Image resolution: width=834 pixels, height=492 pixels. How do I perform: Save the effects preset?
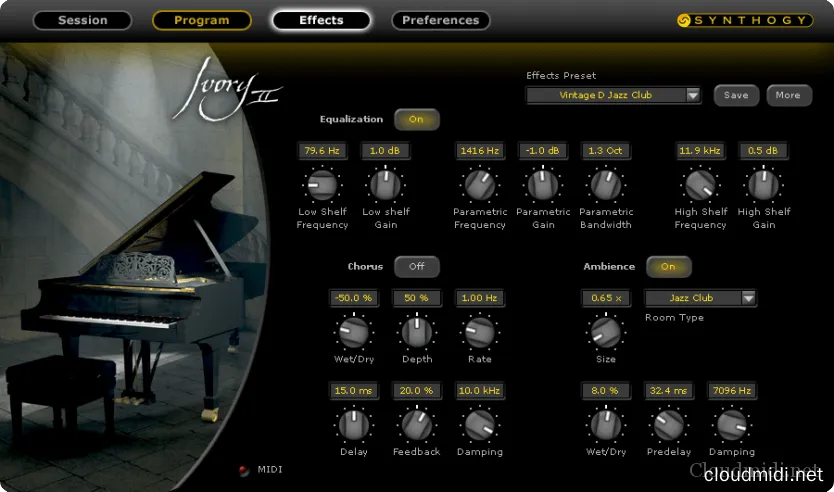736,95
